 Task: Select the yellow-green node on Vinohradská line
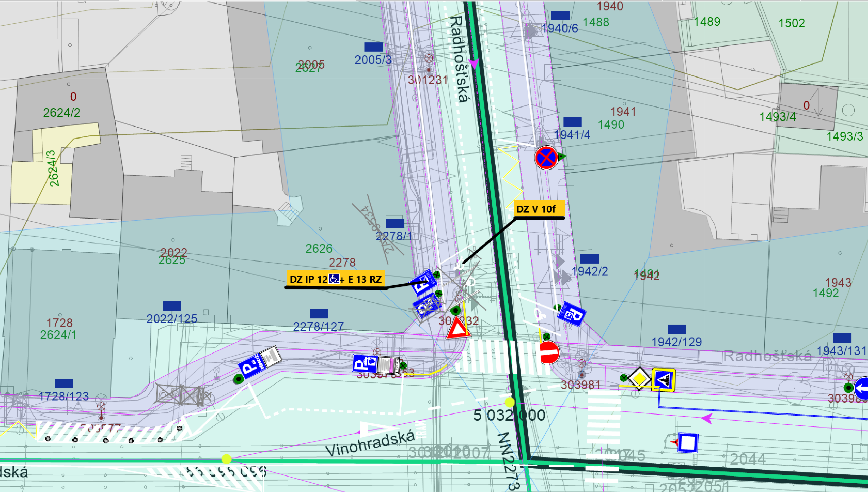pos(226,459)
